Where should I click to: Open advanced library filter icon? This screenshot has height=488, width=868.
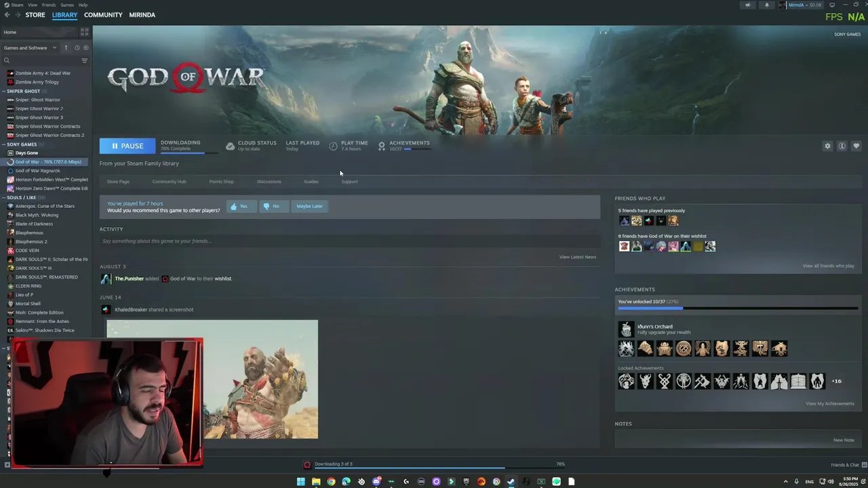[x=85, y=60]
